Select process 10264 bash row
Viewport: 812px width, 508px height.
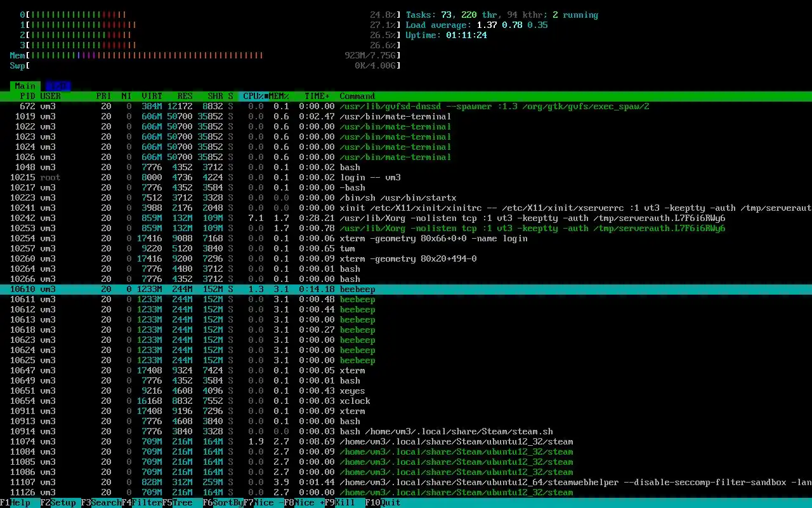406,269
